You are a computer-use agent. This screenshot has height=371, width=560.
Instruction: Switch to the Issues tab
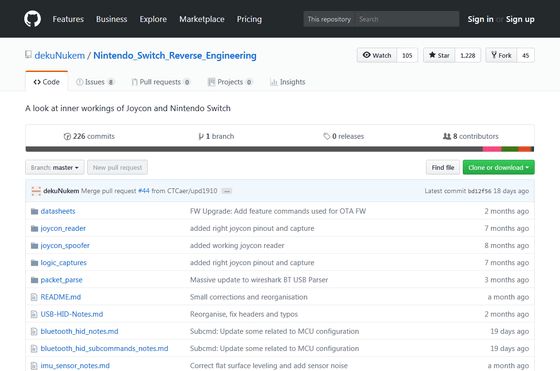(95, 82)
